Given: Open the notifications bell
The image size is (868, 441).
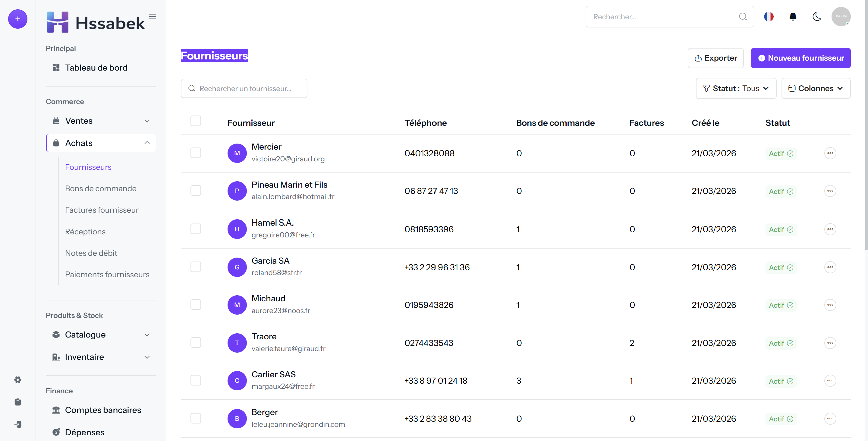Looking at the screenshot, I should (x=793, y=17).
